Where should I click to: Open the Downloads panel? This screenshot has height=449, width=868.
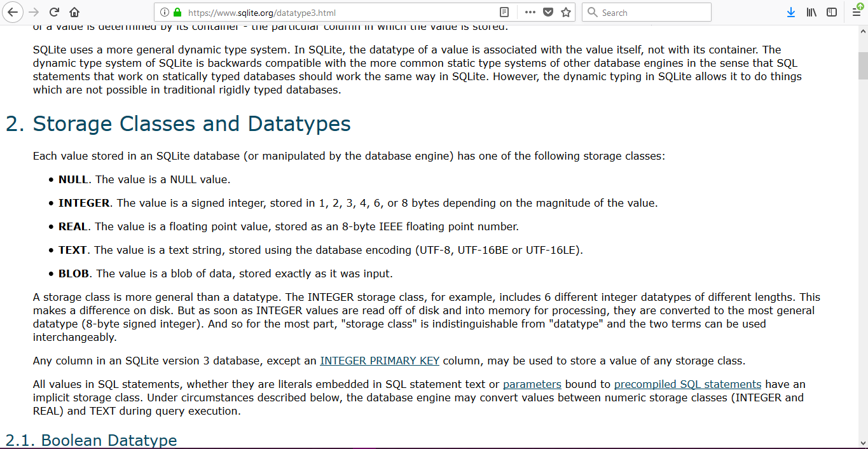click(790, 12)
